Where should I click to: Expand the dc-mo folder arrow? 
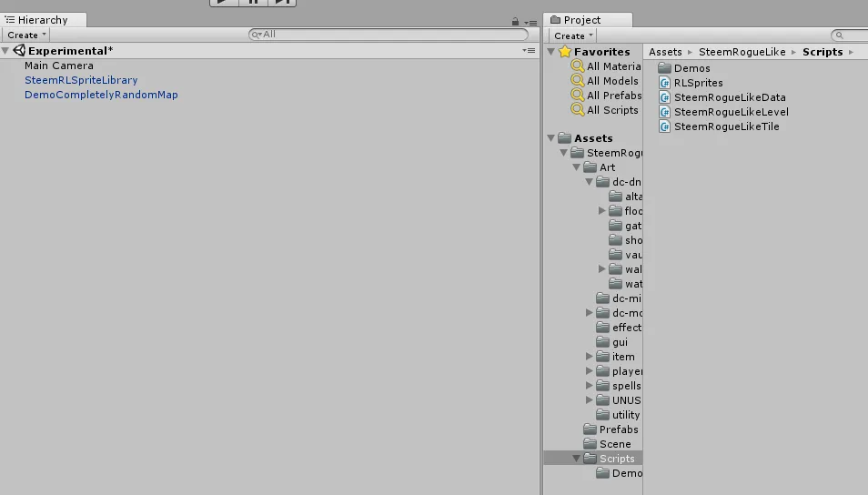point(590,313)
